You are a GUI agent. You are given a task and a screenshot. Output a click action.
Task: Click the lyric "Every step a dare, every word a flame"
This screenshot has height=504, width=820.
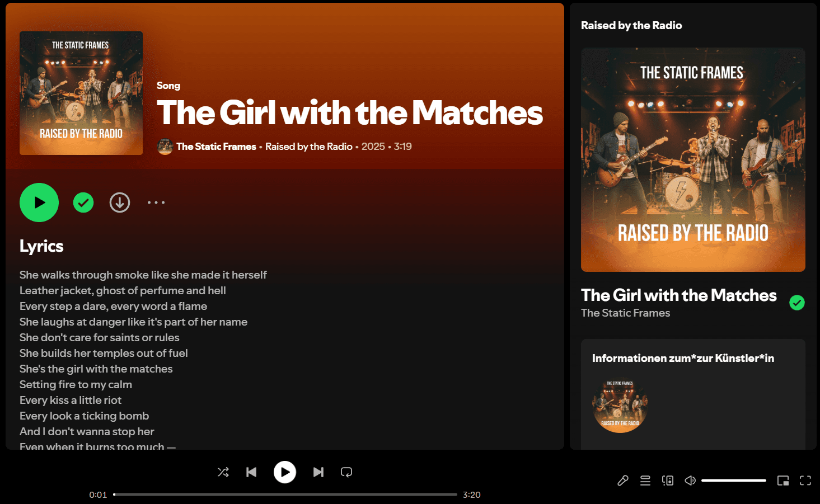tap(114, 306)
